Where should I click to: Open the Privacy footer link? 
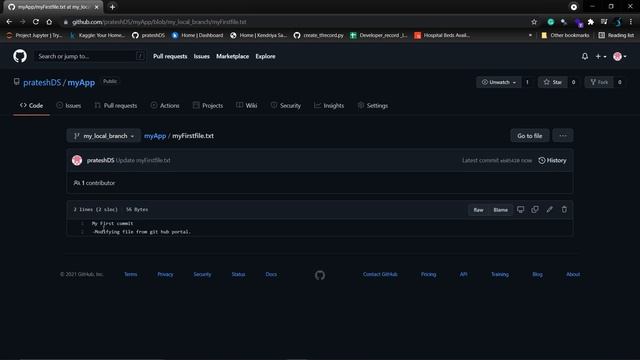[165, 274]
